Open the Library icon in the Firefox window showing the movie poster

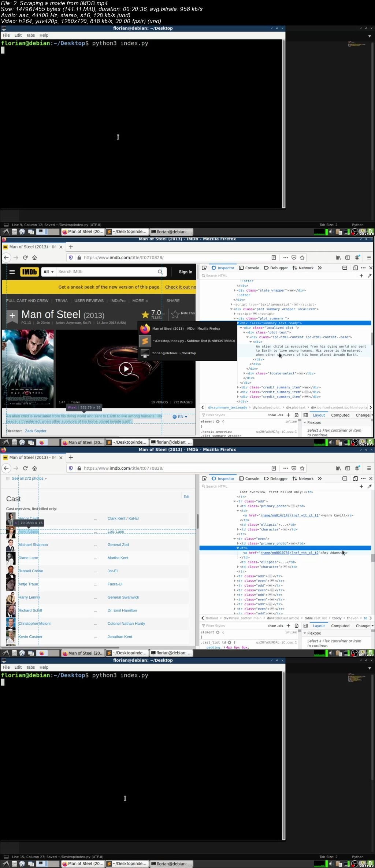[x=338, y=258]
